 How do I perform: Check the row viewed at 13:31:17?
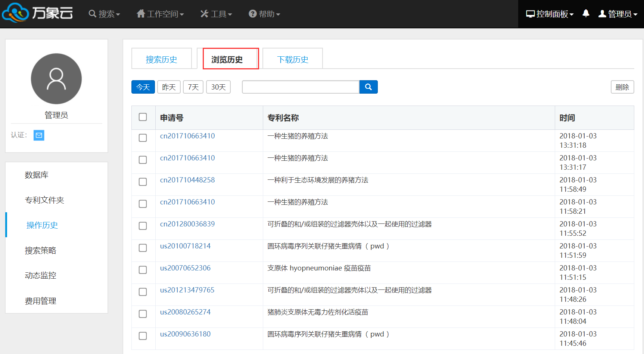(x=143, y=160)
